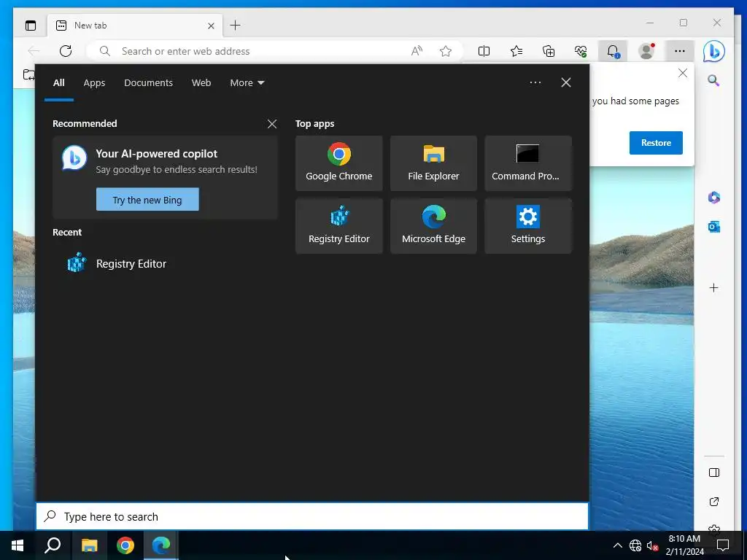Open the Favorites list in Edge toolbar
Screen dimensions: 747x560
(516, 51)
